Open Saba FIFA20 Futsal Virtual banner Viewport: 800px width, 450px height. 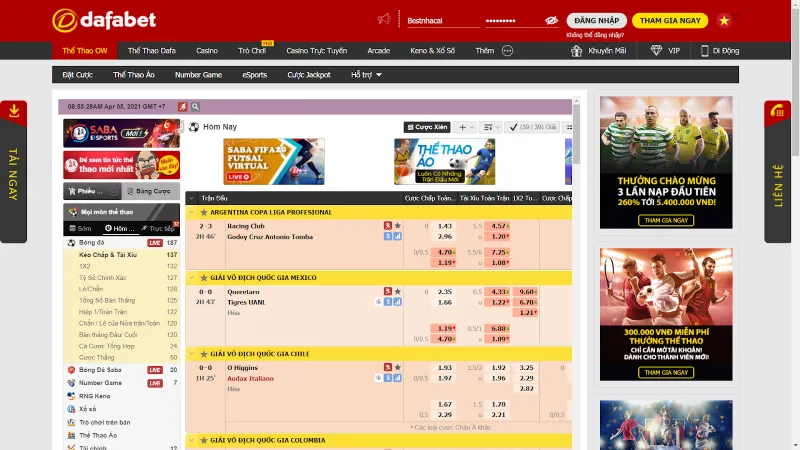pos(274,161)
